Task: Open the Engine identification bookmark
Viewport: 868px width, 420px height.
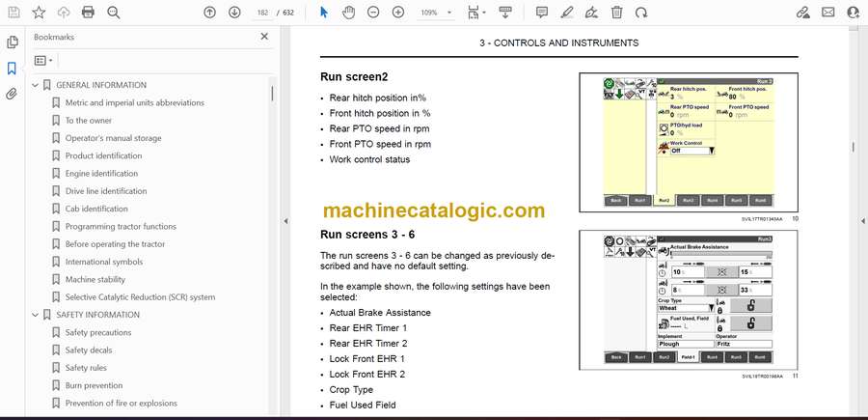Action: coord(101,174)
